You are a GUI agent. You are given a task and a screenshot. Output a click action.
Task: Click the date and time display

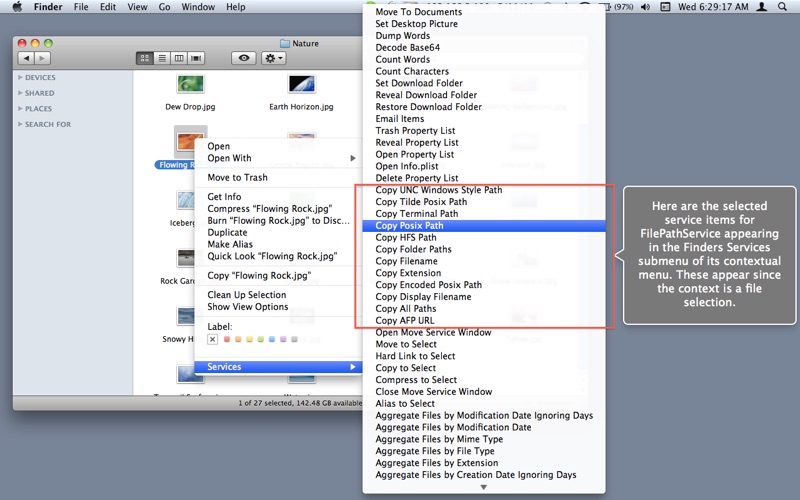(x=713, y=7)
